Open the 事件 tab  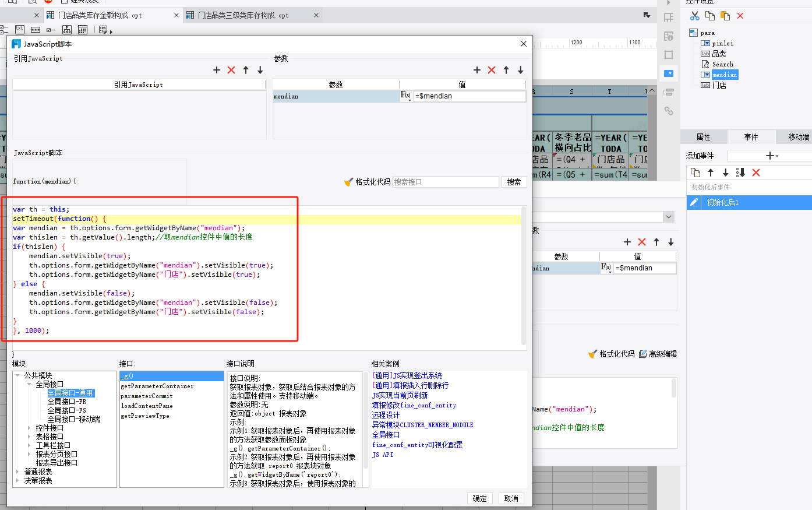pyautogui.click(x=751, y=137)
